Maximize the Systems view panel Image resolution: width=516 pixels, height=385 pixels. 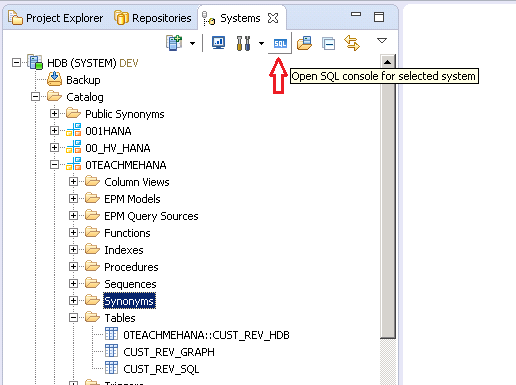[x=379, y=17]
